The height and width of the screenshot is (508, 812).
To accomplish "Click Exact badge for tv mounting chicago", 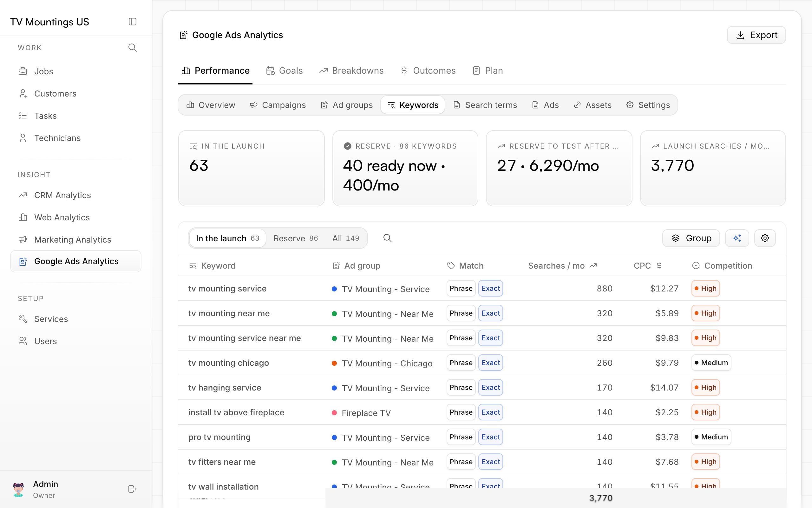I will click(491, 363).
